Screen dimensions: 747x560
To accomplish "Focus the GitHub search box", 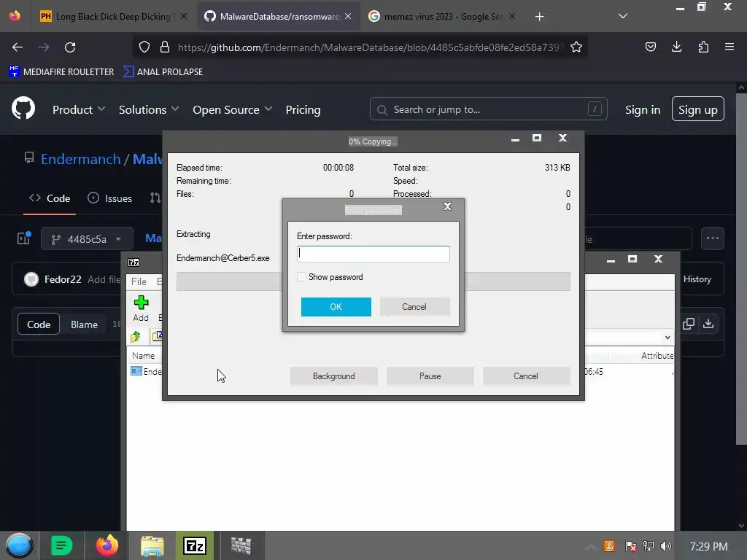I will tap(488, 109).
